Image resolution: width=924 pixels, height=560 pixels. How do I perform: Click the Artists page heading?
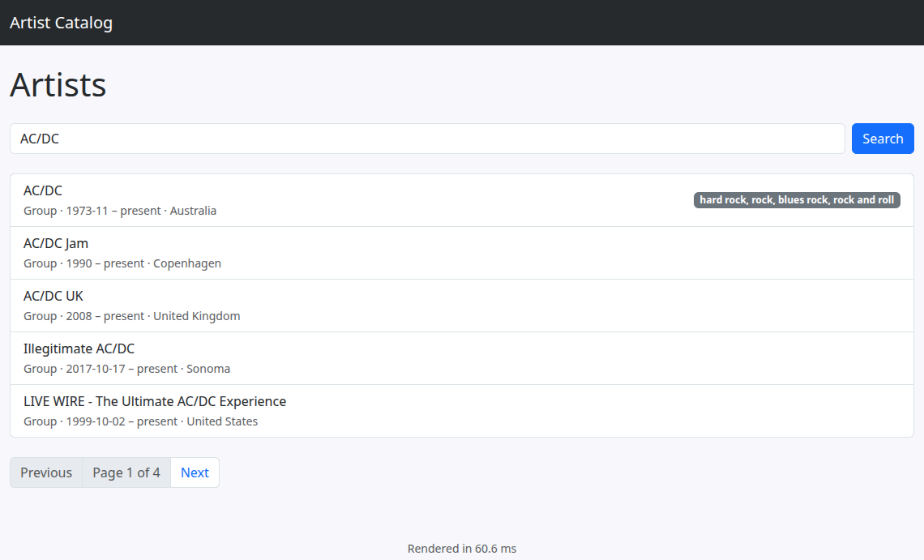58,84
